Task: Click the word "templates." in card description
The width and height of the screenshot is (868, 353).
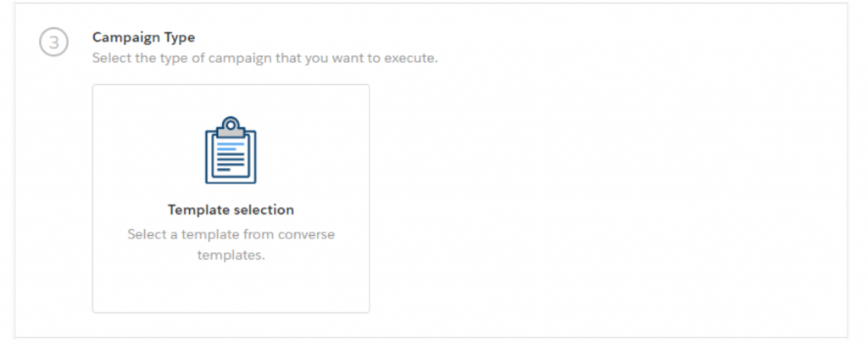Action: 231,255
